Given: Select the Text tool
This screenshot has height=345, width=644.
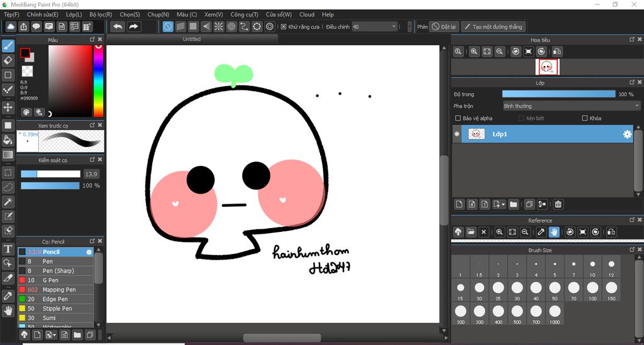Looking at the screenshot, I should click(8, 248).
